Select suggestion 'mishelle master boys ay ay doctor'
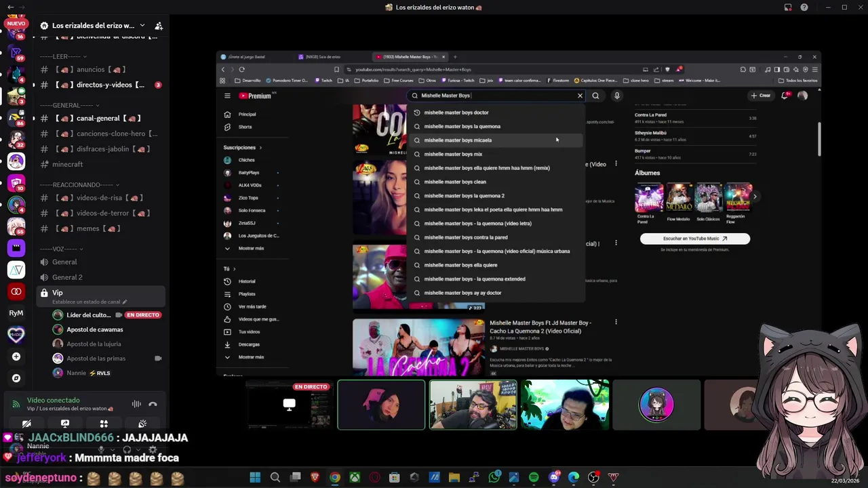 click(x=496, y=293)
